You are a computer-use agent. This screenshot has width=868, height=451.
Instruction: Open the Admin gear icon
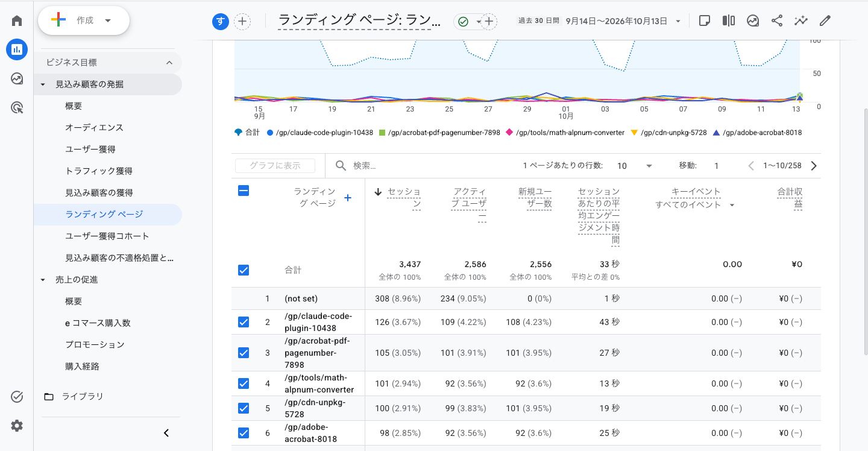click(x=17, y=426)
